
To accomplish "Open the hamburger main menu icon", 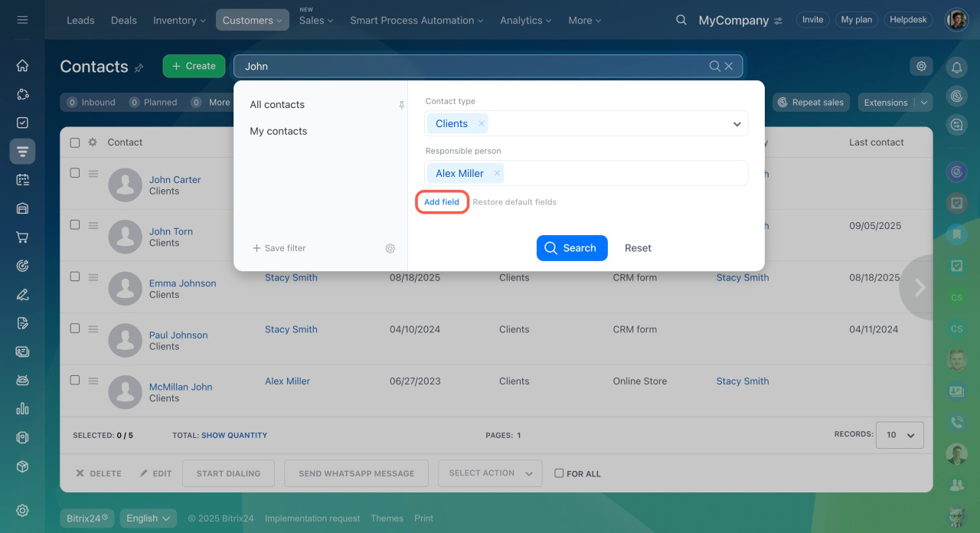I will [x=22, y=20].
